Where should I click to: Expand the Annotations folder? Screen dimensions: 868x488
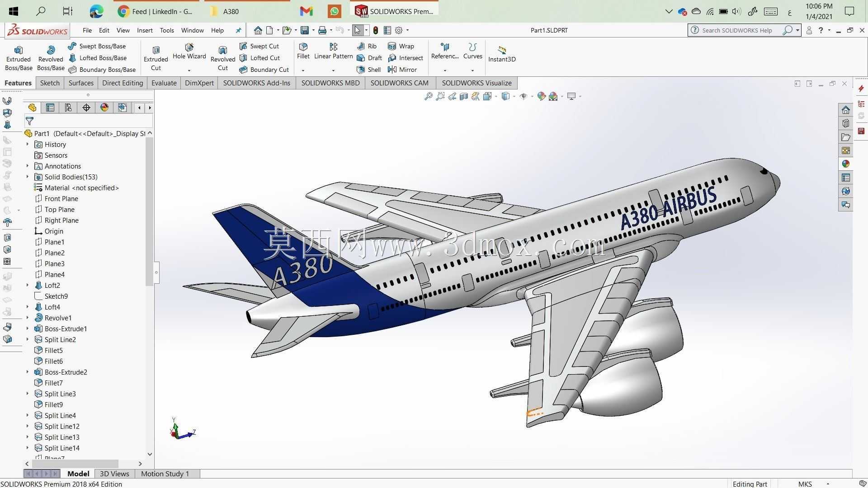click(28, 166)
